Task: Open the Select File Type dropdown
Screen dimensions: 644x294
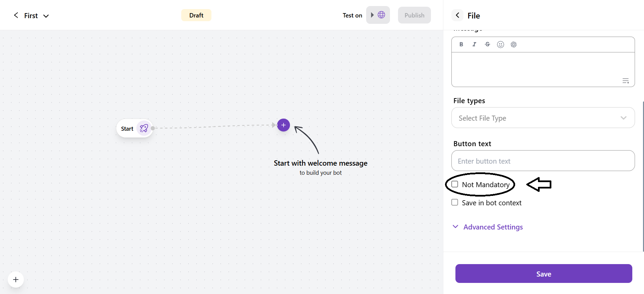Action: tap(543, 118)
